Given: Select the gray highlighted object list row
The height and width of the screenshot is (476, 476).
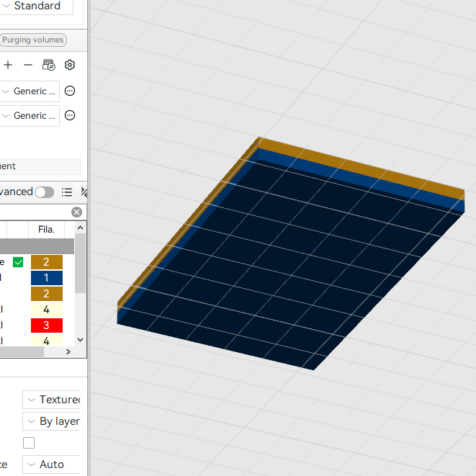Looking at the screenshot, I should click(37, 246).
